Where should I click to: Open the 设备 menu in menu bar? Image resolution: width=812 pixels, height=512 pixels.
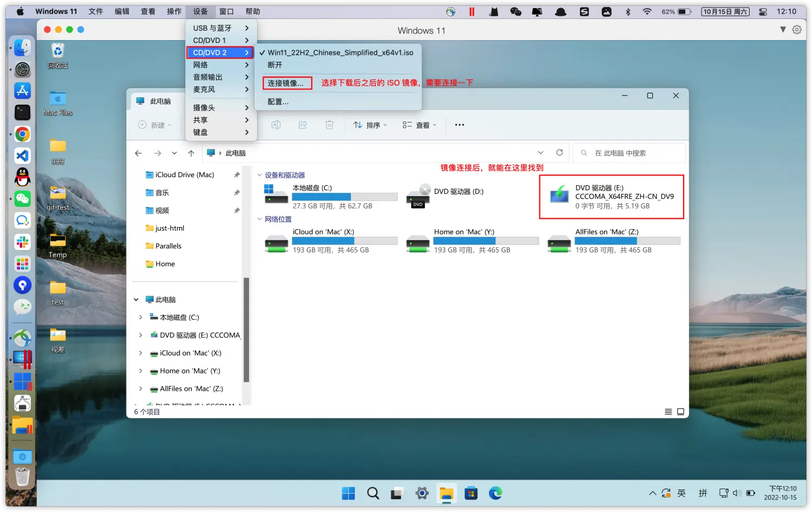tap(200, 11)
